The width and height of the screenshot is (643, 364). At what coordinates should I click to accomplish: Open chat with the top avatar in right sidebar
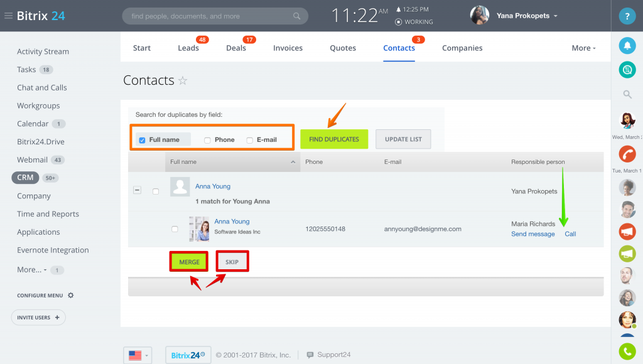(x=627, y=120)
